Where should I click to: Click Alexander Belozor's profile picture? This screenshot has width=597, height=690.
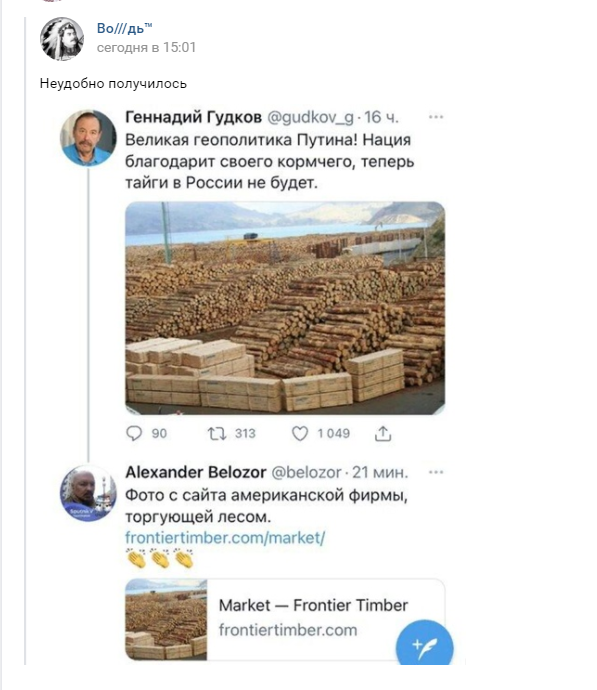[88, 493]
